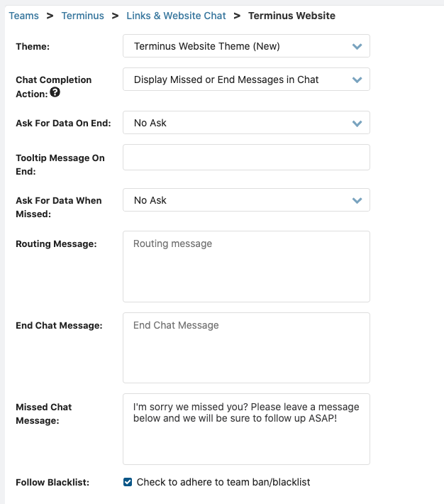Select the Terminus Website breadcrumb item
Viewport: 444px width, 504px height.
tap(292, 16)
